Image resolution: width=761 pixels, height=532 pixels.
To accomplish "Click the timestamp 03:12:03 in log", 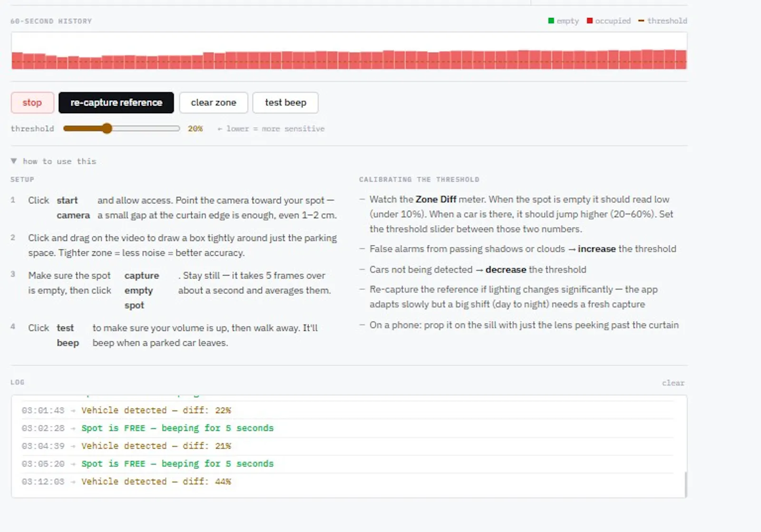I will [43, 482].
